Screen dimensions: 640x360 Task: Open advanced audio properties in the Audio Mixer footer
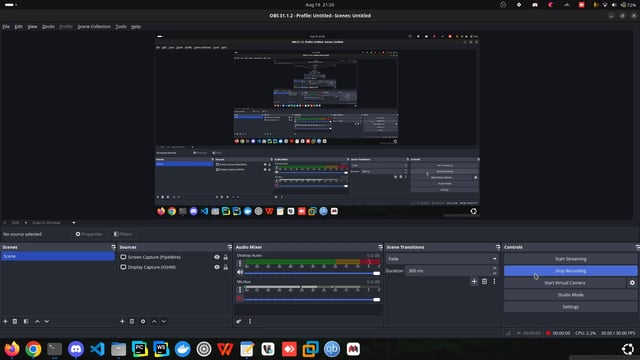(239, 321)
